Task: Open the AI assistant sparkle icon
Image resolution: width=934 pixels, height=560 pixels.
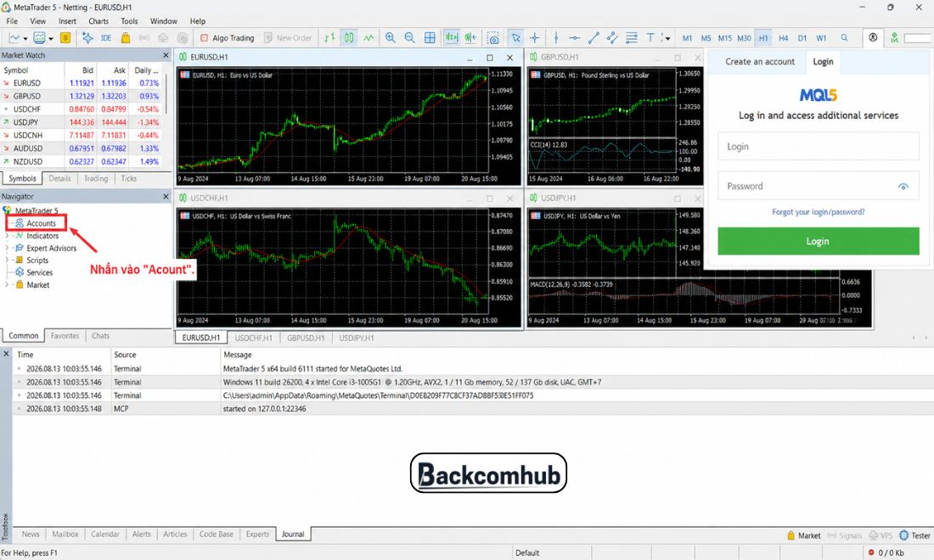Action: coord(87,38)
